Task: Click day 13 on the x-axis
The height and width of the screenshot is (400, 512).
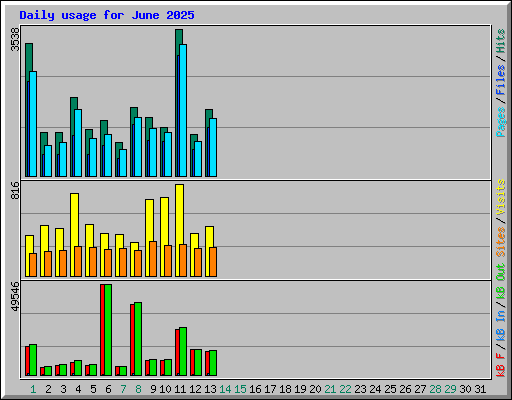Action: click(210, 389)
